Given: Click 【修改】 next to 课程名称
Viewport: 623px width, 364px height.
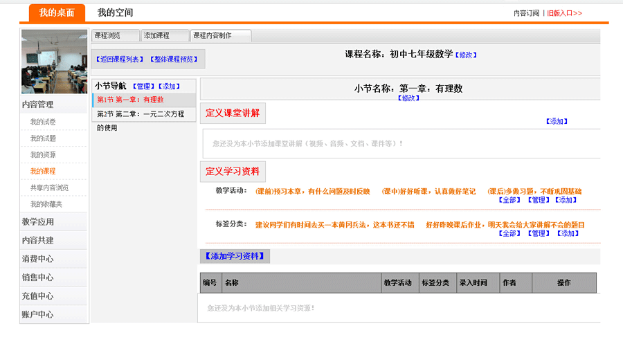Looking at the screenshot, I should click(x=466, y=55).
